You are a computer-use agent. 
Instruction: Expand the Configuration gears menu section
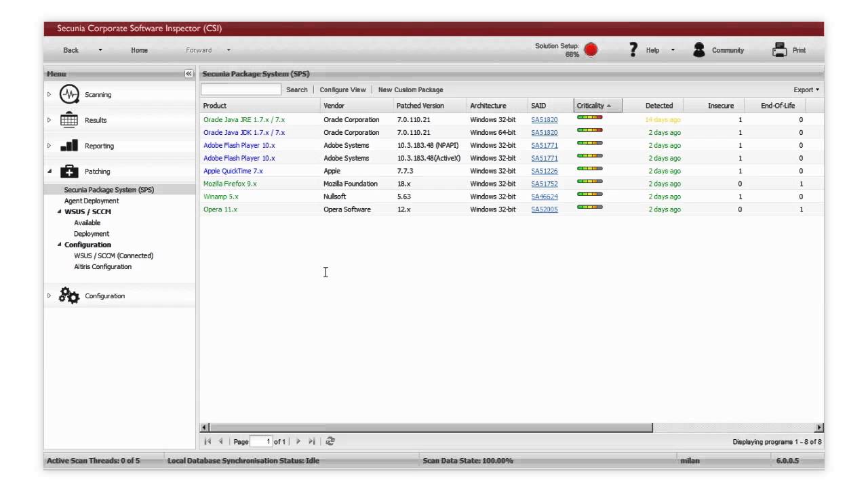[x=49, y=296]
